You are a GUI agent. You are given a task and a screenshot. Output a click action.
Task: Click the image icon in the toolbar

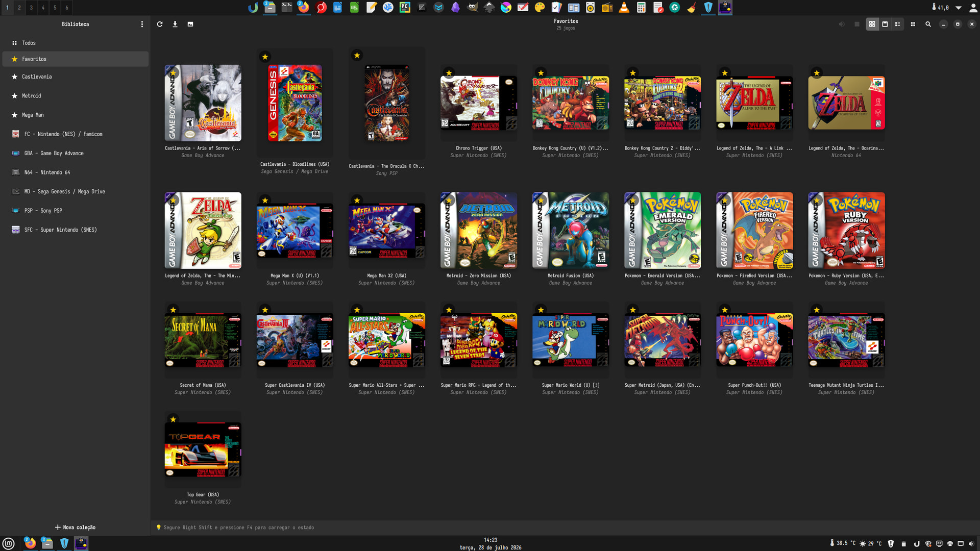point(190,24)
